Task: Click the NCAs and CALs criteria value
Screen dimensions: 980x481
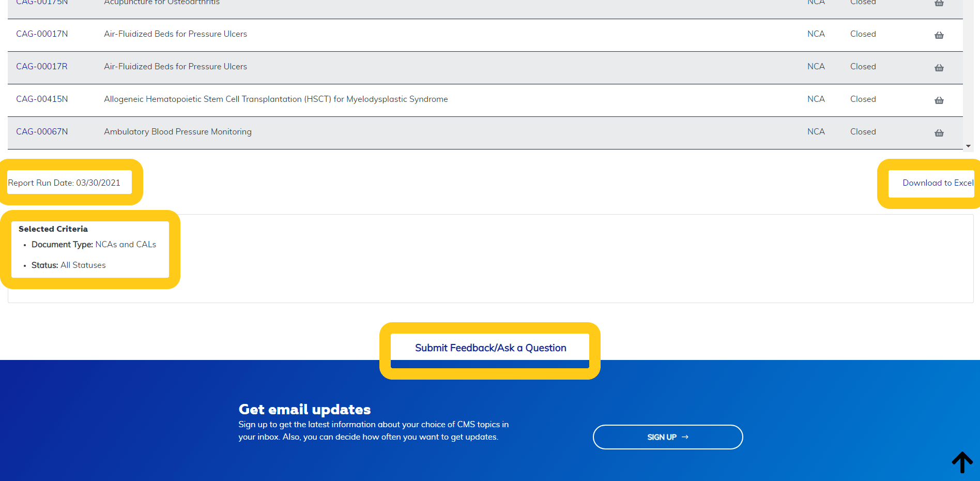Action: tap(126, 245)
